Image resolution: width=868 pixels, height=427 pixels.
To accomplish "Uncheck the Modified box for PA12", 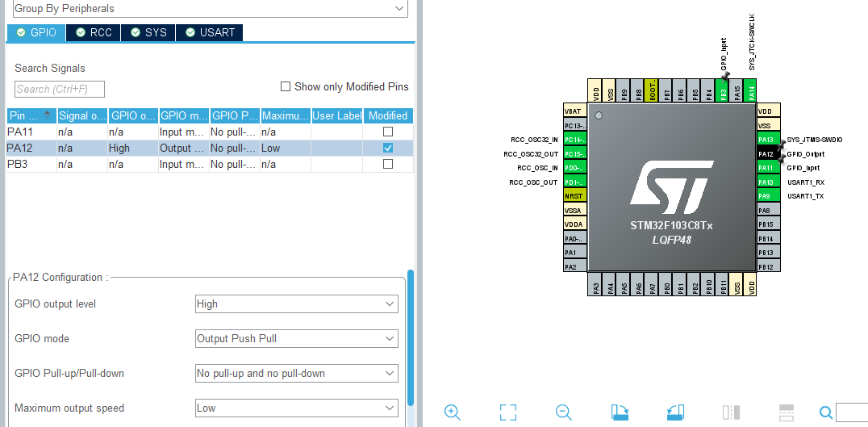I will point(388,148).
